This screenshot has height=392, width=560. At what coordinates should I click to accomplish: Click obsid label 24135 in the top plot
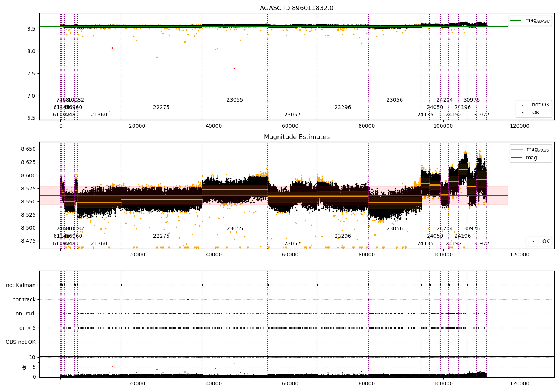425,115
